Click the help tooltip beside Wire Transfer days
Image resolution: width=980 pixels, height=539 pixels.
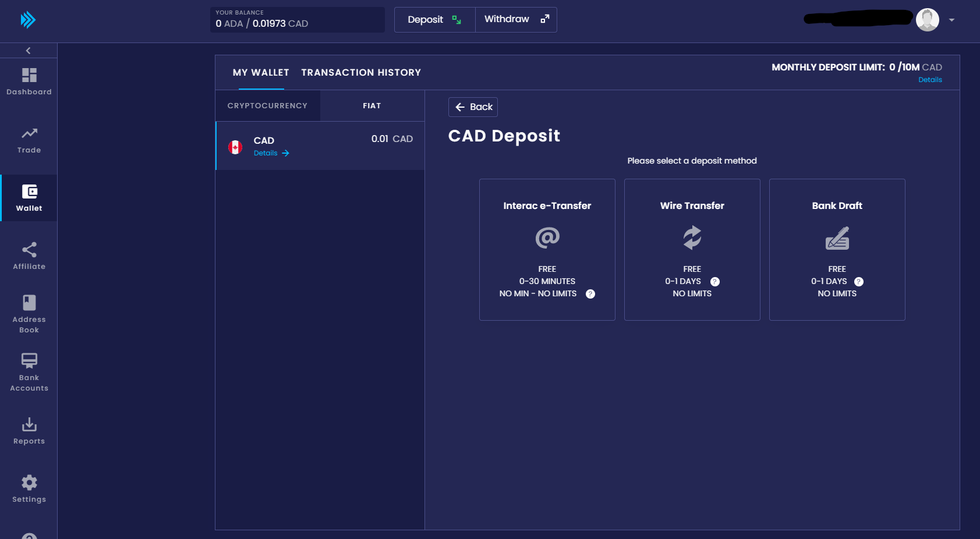click(715, 281)
